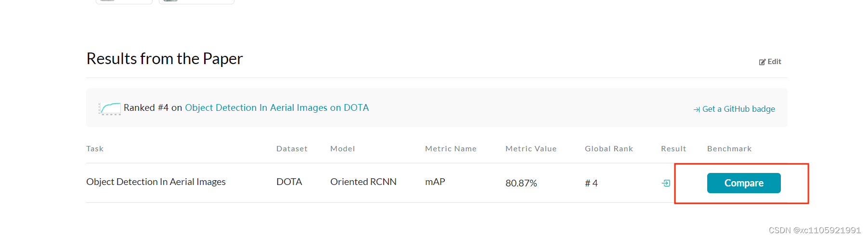Select the Object Detection In Aerial Images task cell
868x238 pixels.
[156, 182]
